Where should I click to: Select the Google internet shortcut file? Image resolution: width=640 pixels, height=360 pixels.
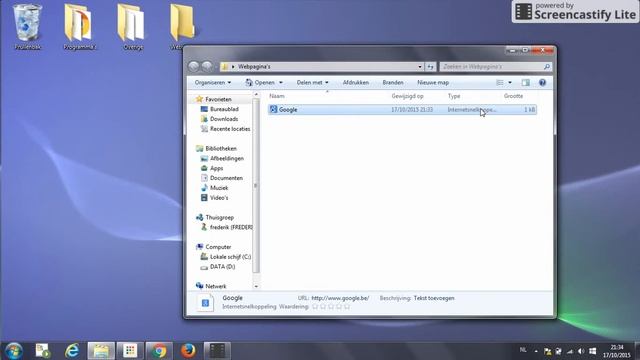click(x=402, y=109)
